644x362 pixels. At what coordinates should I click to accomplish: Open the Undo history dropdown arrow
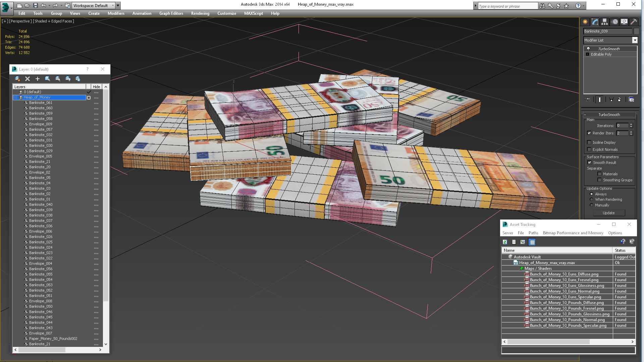click(x=49, y=6)
